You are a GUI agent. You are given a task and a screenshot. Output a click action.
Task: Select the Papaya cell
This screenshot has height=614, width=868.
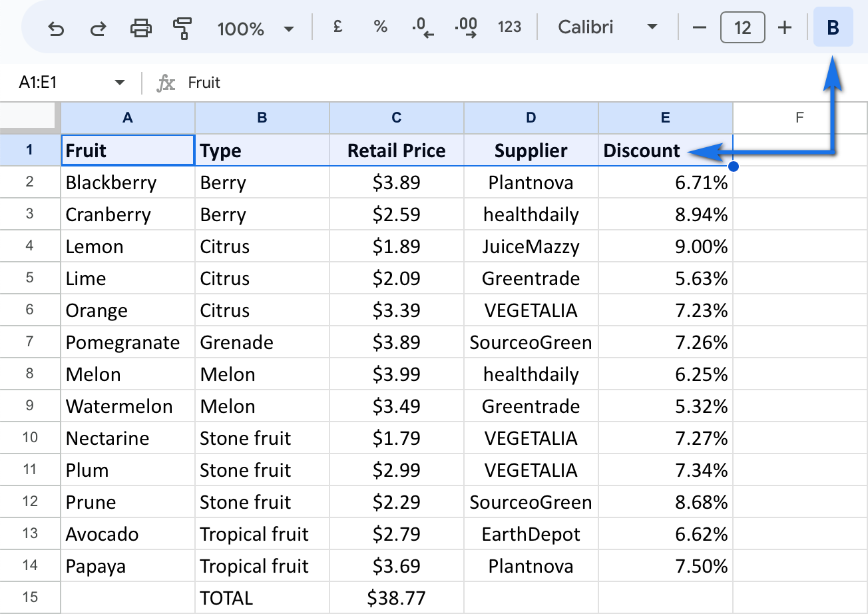point(128,566)
